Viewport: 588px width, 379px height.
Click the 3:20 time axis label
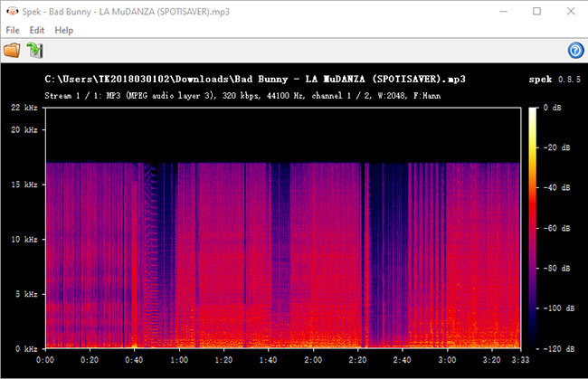click(x=491, y=360)
